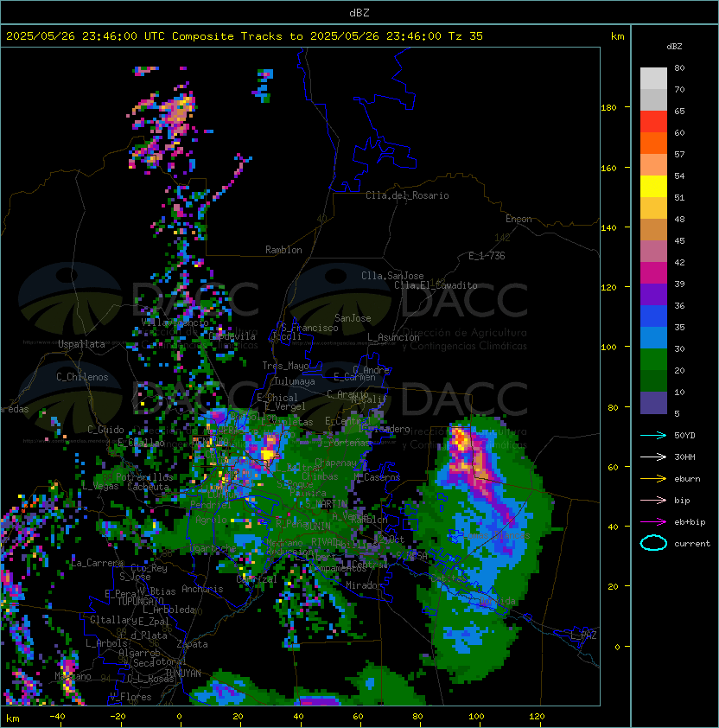Click the 'current' legend label
The image size is (719, 728).
click(x=692, y=544)
